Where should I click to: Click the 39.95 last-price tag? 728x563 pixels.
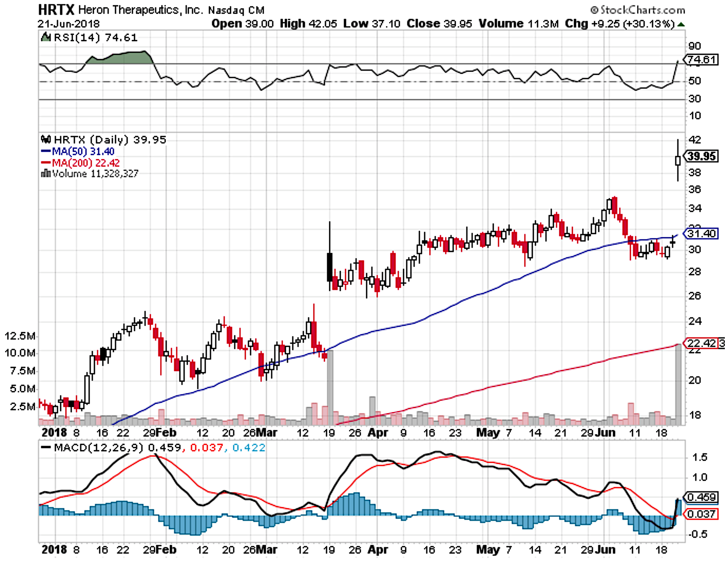(701, 156)
